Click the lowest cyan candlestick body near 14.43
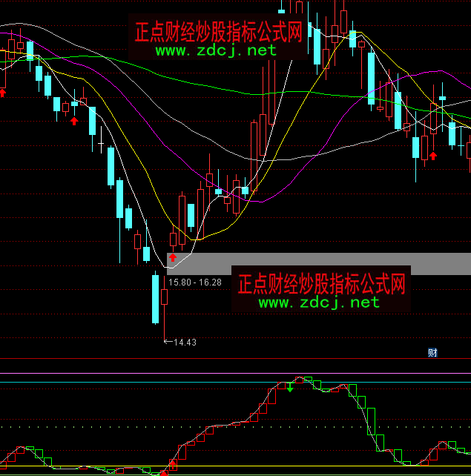471x476 pixels. click(x=155, y=298)
